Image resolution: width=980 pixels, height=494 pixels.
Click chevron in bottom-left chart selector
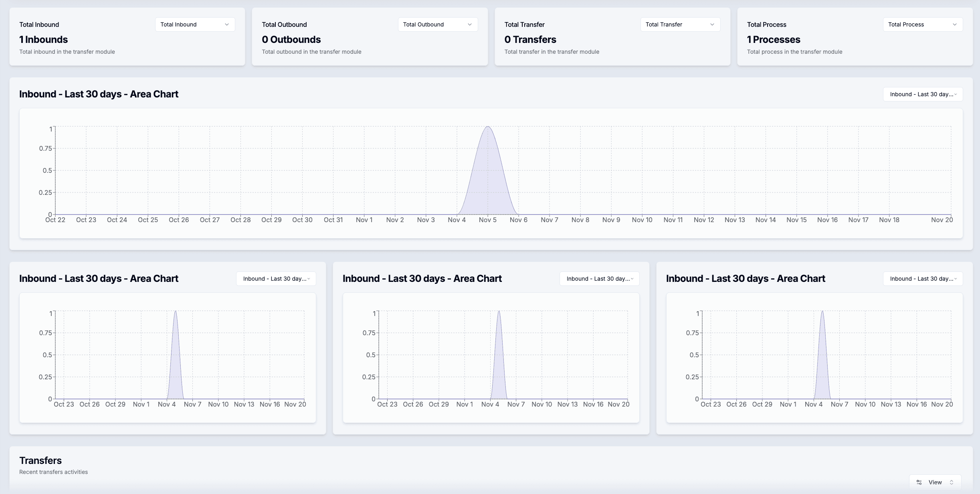(x=309, y=279)
